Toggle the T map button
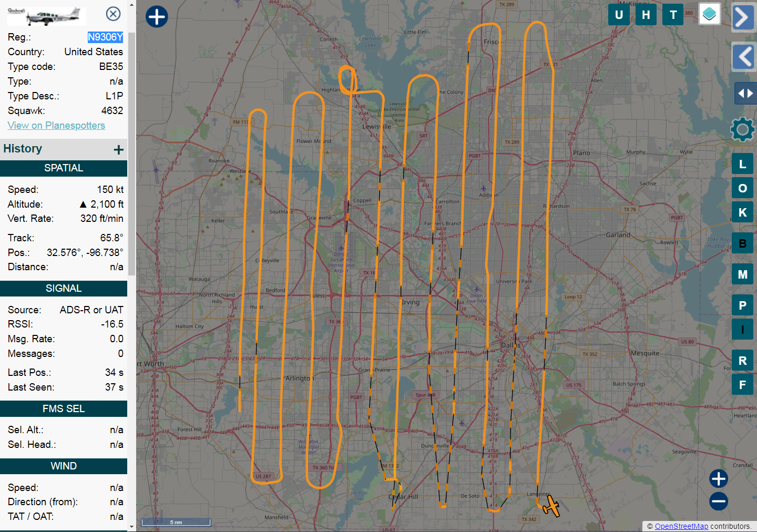 pos(673,15)
